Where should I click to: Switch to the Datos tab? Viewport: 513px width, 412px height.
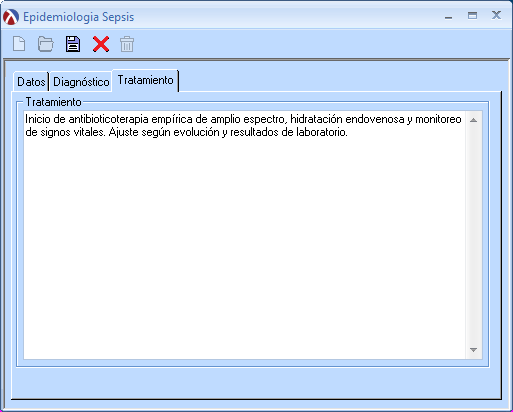(x=31, y=82)
